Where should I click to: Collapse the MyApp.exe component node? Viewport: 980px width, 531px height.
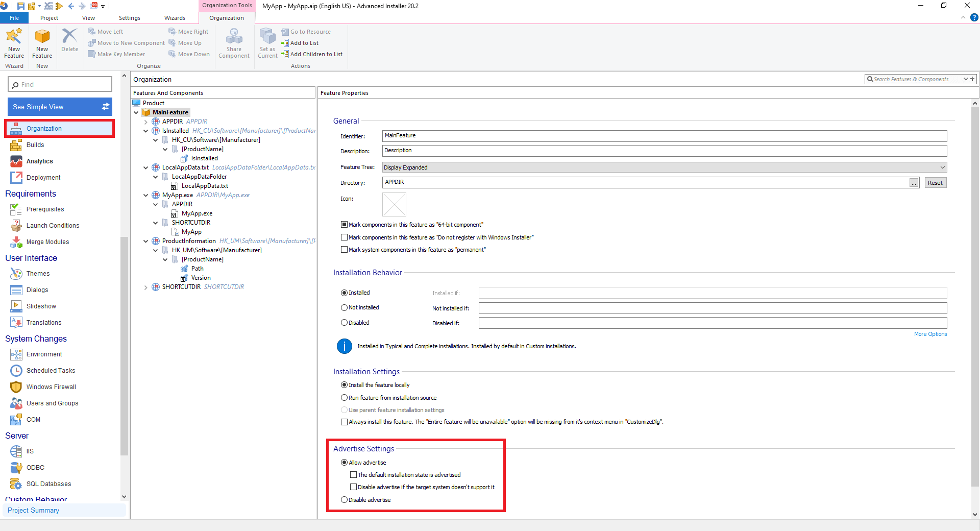coord(146,195)
